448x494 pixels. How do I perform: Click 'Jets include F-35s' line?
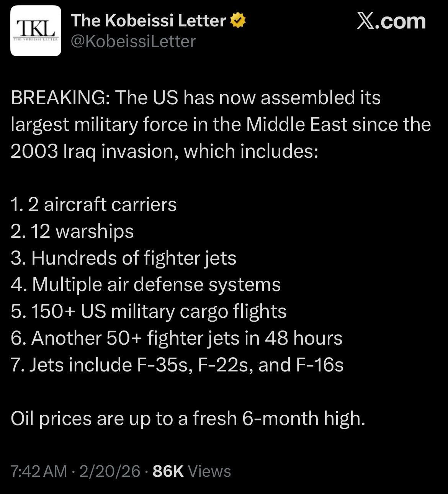(x=177, y=365)
